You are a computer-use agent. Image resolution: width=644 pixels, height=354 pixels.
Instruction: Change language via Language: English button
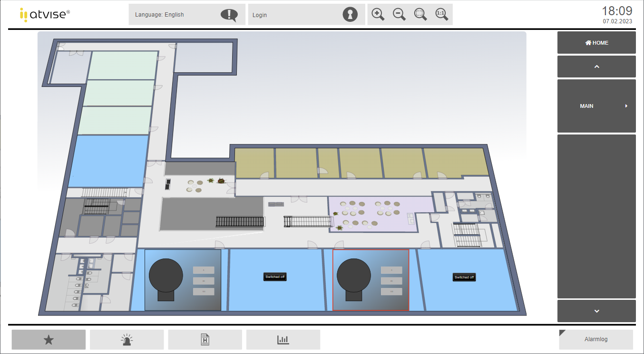187,15
